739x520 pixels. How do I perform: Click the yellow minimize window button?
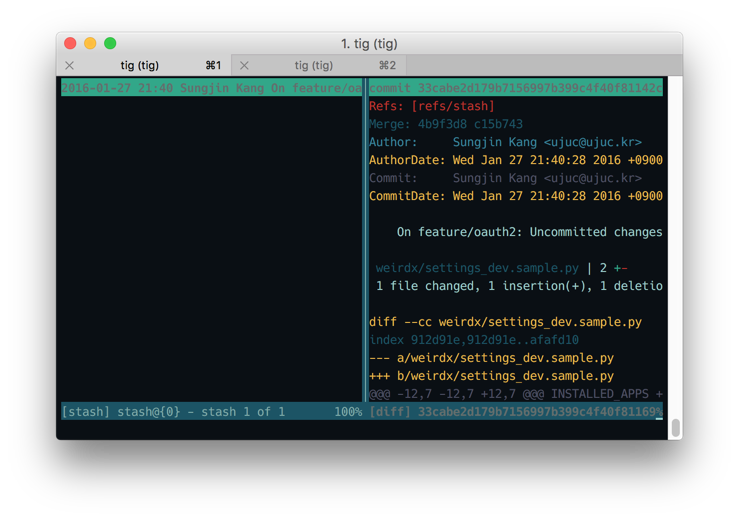(x=90, y=43)
